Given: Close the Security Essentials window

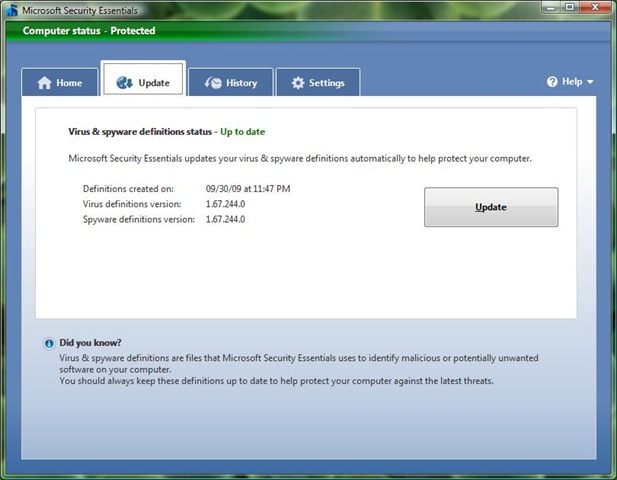Looking at the screenshot, I should 595,7.
